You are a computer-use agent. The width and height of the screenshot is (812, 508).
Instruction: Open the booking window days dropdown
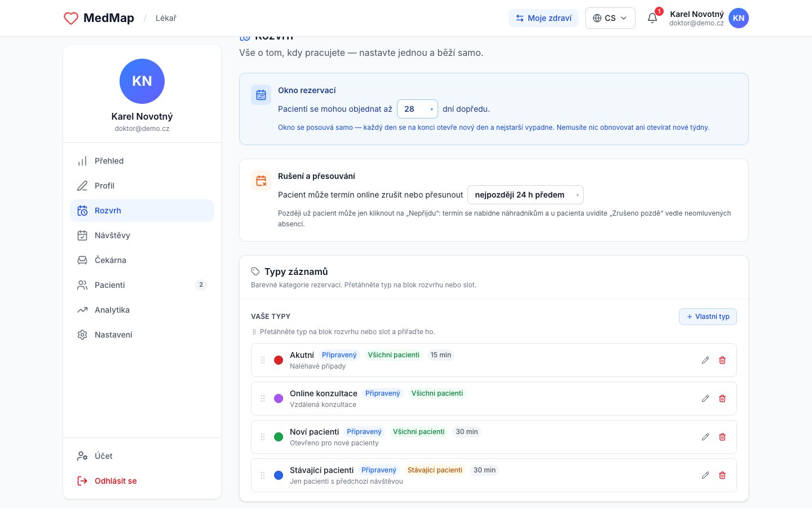tap(417, 109)
